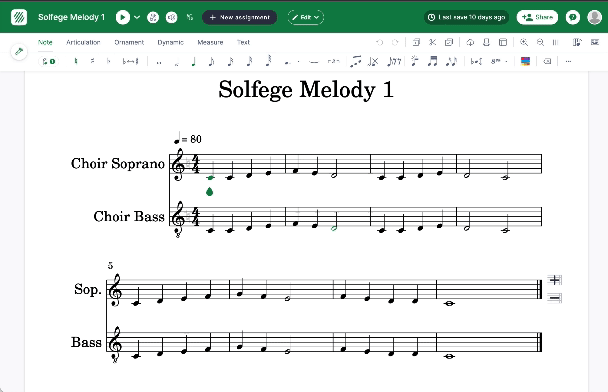This screenshot has width=608, height=392.
Task: Select the 64th note duration
Action: (268, 60)
